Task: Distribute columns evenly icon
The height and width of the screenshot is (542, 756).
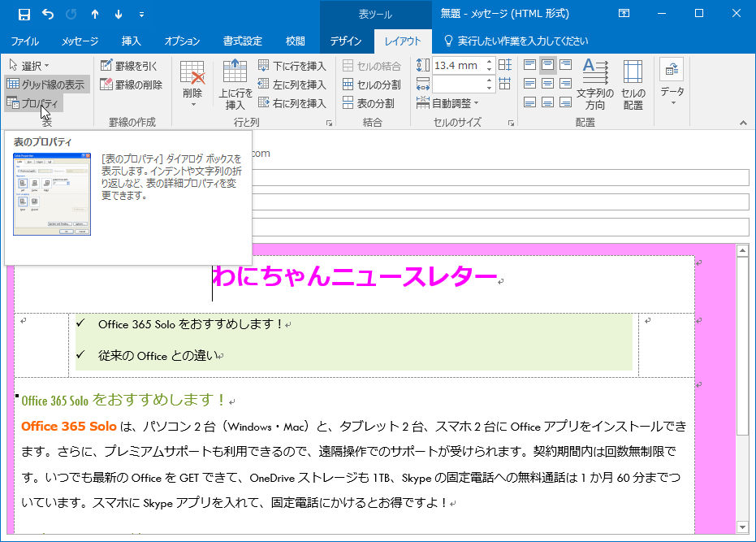Action: pyautogui.click(x=505, y=84)
